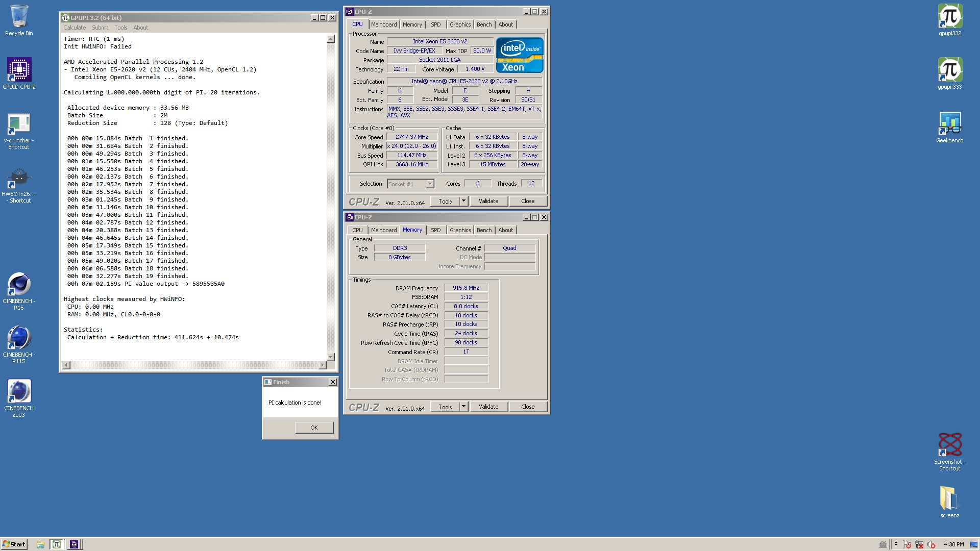The width and height of the screenshot is (980, 551).
Task: Open the About menu in GPUPI
Action: [x=141, y=28]
